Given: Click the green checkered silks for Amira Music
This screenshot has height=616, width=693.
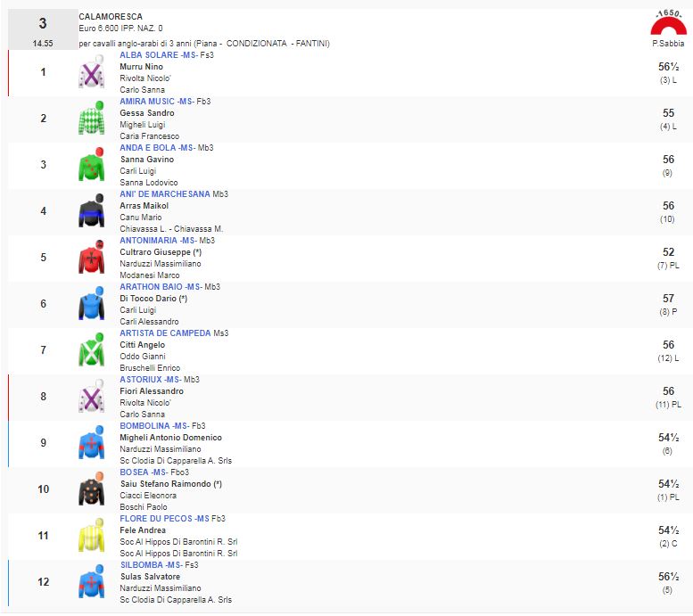Looking at the screenshot, I should click(x=91, y=119).
